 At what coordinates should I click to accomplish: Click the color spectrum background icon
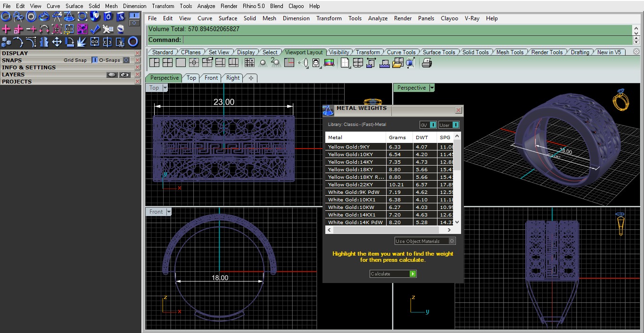click(x=329, y=63)
